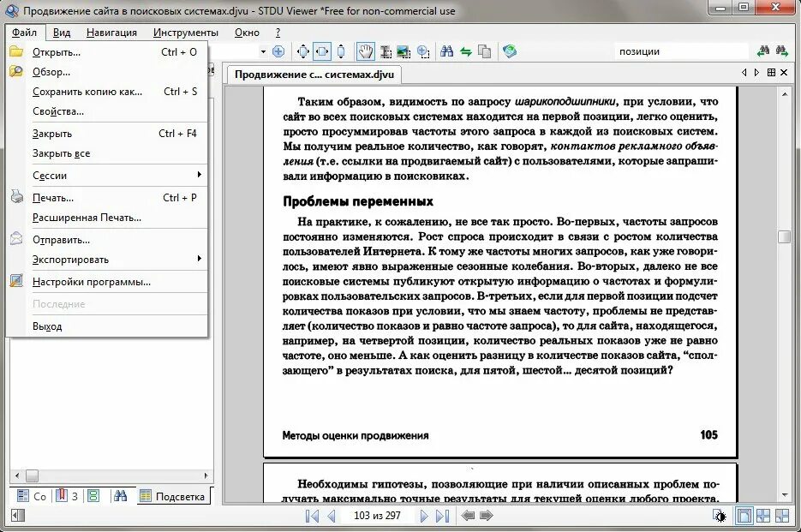Viewport: 801px width, 532px height.
Task: Click the search field containing 'позиции'
Action: point(681,51)
